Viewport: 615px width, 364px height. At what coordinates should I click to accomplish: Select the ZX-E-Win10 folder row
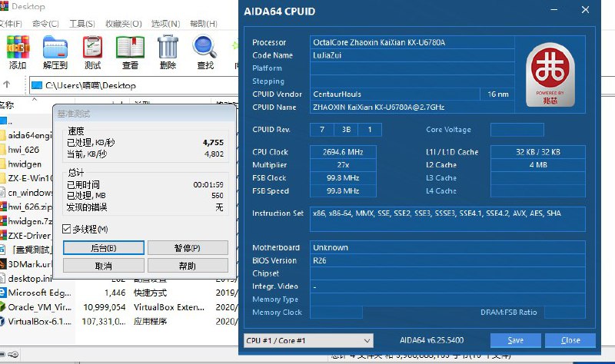pyautogui.click(x=26, y=178)
